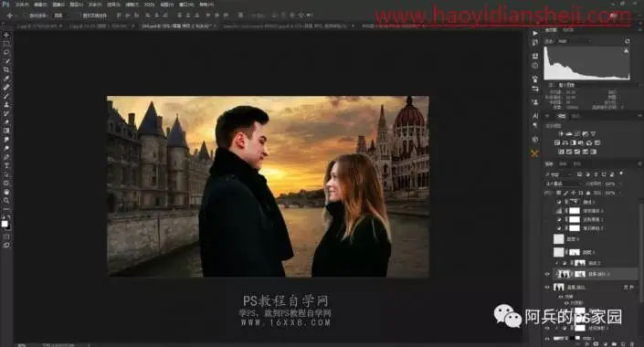
Task: Select the Horizontal Type tool
Action: [6, 166]
